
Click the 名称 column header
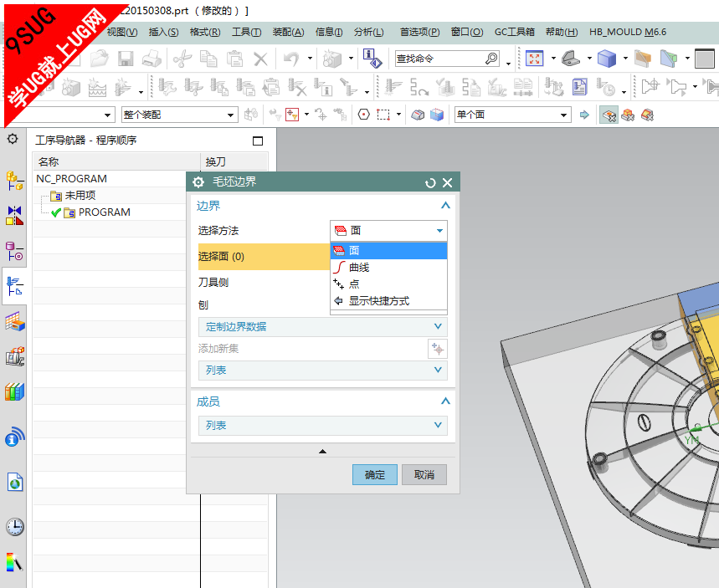pyautogui.click(x=117, y=161)
